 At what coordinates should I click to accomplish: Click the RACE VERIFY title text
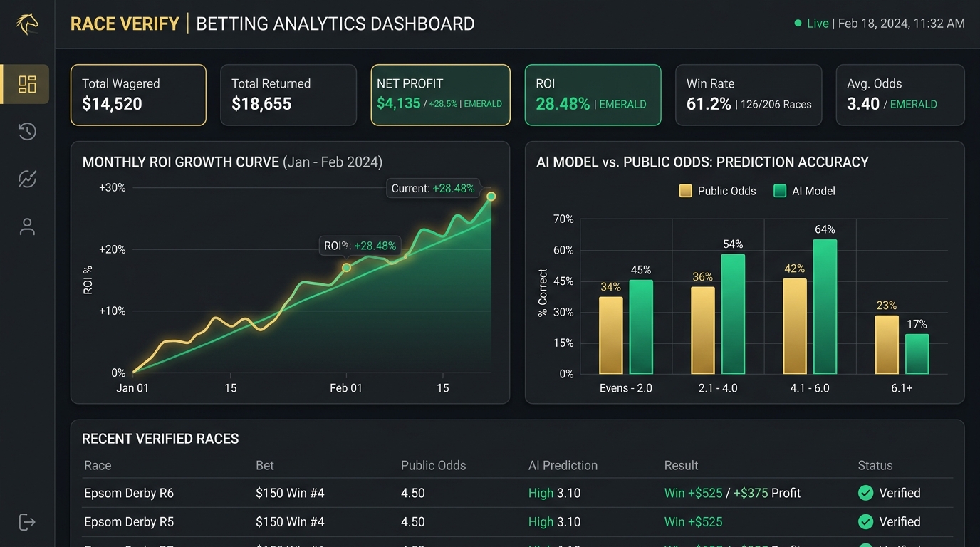[x=125, y=24]
